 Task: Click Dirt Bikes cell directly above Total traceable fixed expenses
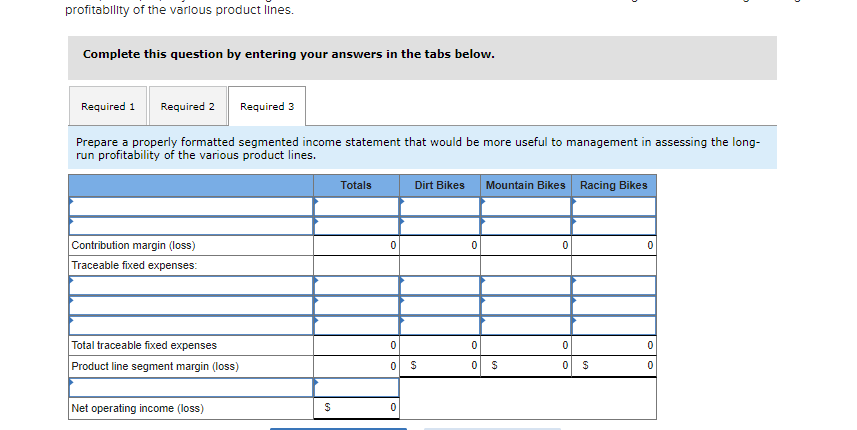coord(440,326)
